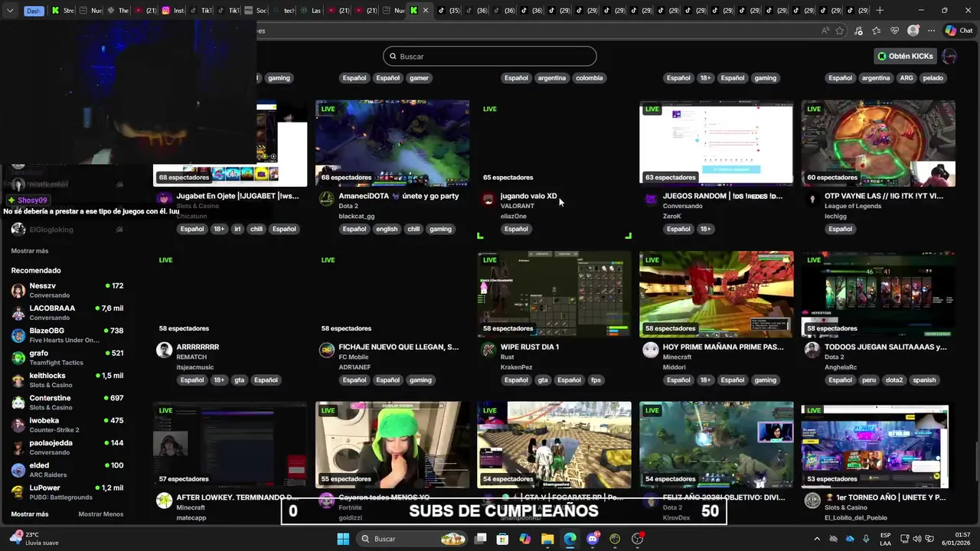Click itsjeacmusic avatar beside ARRRRRRRR
This screenshot has width=980, height=551.
[164, 350]
